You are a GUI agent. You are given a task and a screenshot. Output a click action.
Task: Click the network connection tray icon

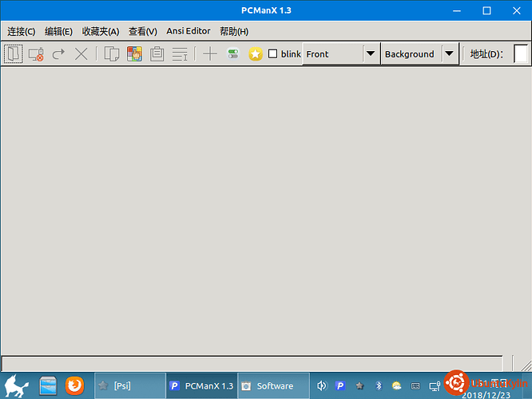pyautogui.click(x=435, y=386)
